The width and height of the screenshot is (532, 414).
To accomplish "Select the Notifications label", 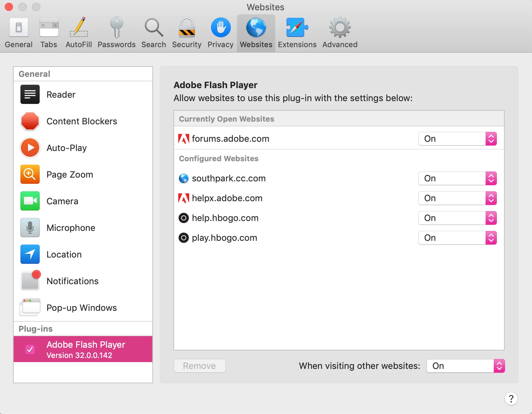I will 72,281.
